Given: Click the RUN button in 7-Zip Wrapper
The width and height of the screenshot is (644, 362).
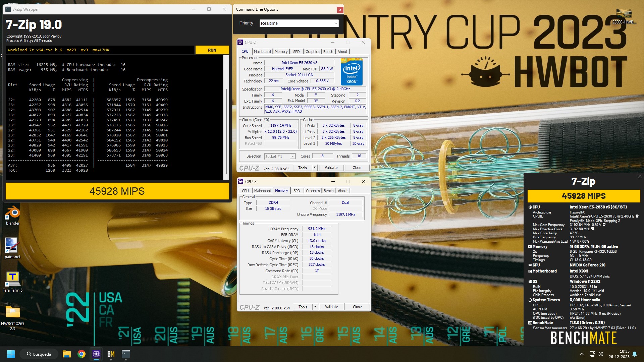Looking at the screenshot, I should click(212, 50).
